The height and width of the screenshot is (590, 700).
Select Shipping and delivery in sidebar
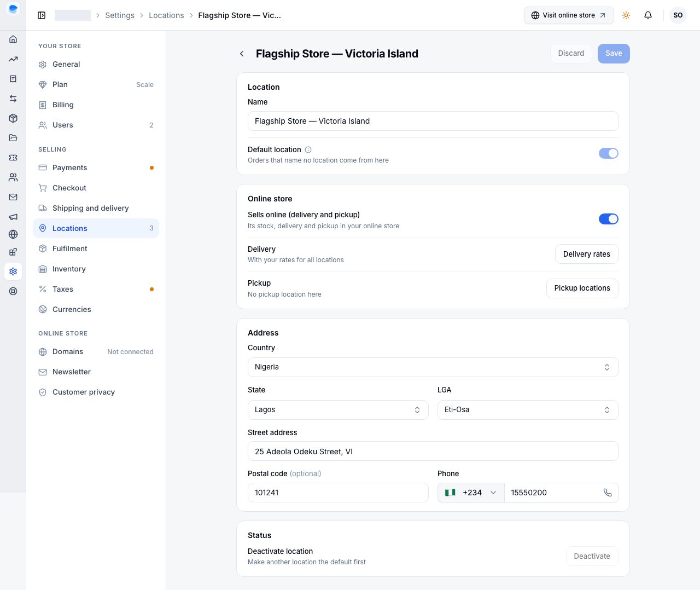[x=96, y=208]
